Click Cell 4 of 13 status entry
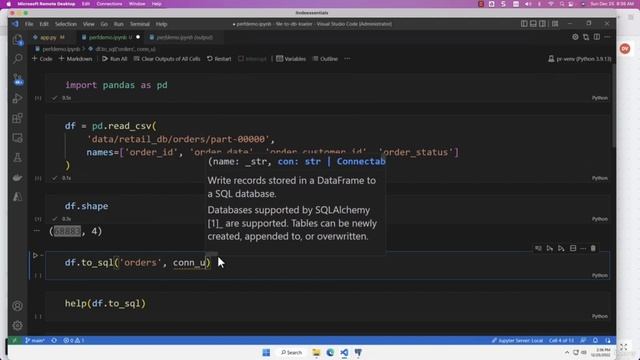This screenshot has width=640, height=360. coord(561,340)
